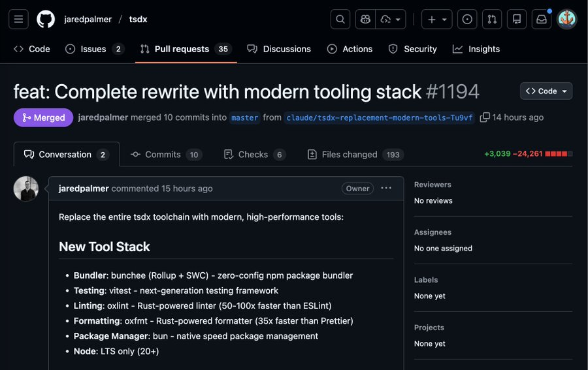Open the notifications inbox icon

coord(542,20)
